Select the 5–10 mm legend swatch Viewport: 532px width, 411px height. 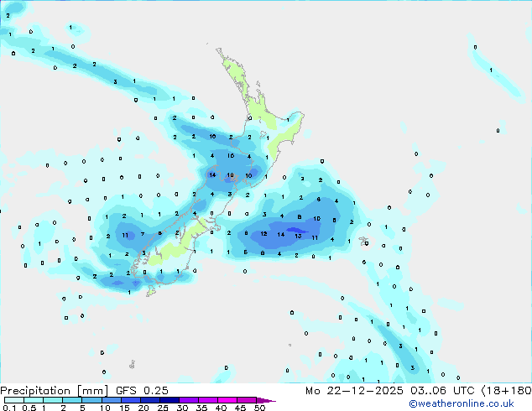pyautogui.click(x=91, y=400)
